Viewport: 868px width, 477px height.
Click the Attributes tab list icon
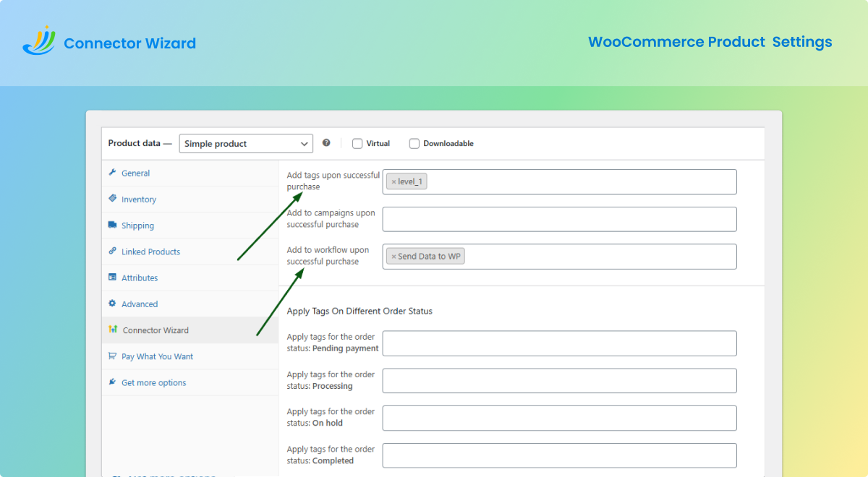coord(112,278)
